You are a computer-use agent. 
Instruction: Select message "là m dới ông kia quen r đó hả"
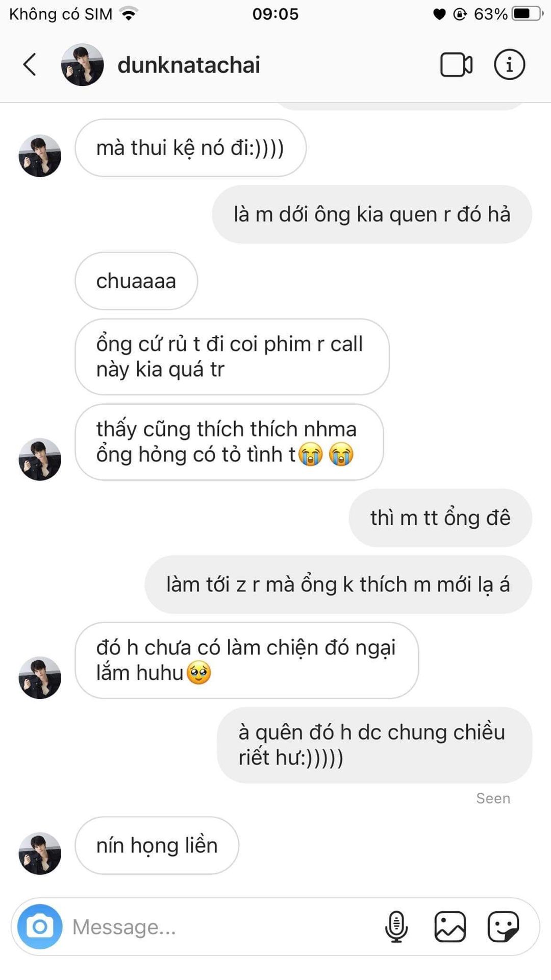pos(372,214)
